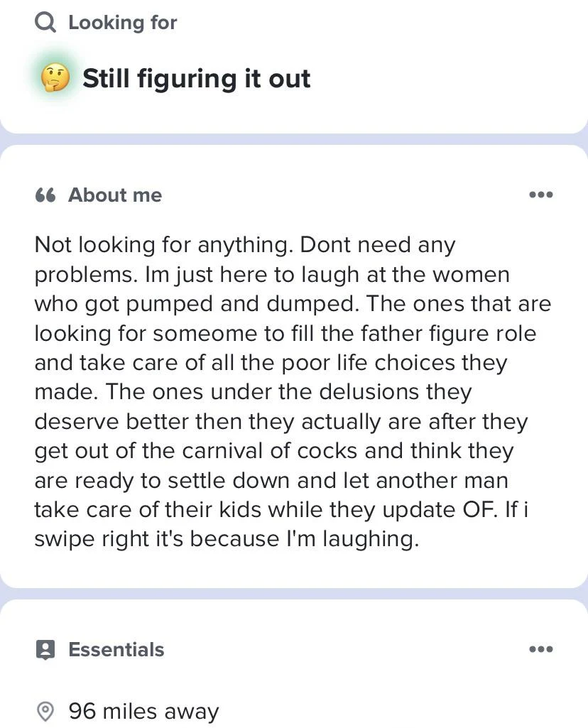The image size is (588, 728).
Task: Select the 'Still figuring it out' label
Action: tap(197, 78)
